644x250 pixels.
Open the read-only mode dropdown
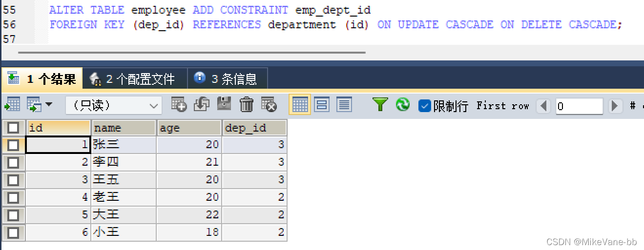[x=114, y=105]
